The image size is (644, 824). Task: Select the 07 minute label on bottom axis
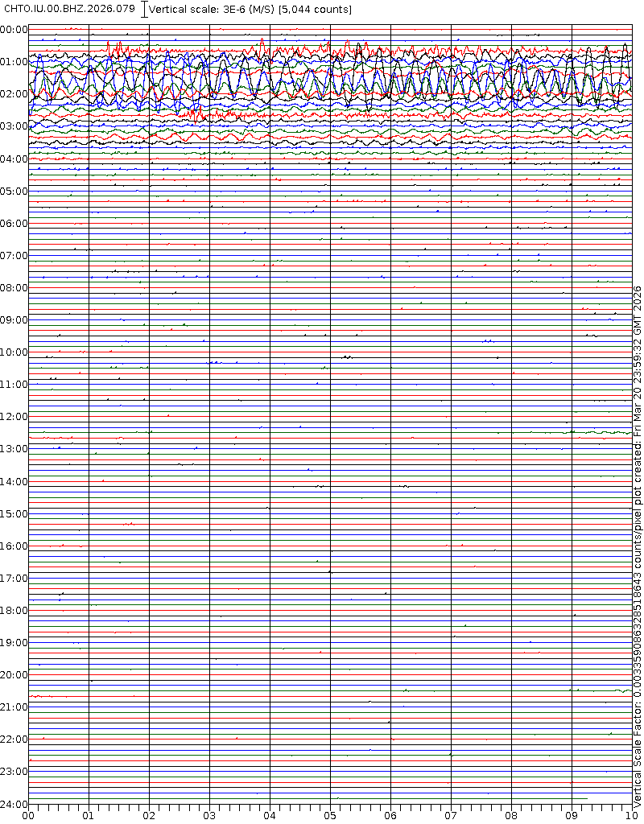451,816
